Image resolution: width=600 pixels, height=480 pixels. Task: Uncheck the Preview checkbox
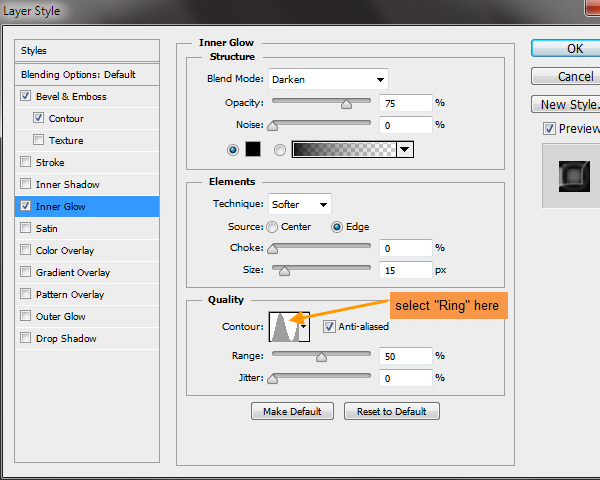549,128
